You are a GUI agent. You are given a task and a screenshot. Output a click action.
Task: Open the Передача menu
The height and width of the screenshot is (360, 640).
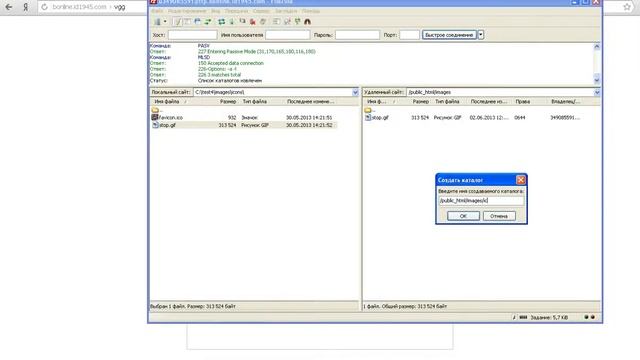click(236, 11)
